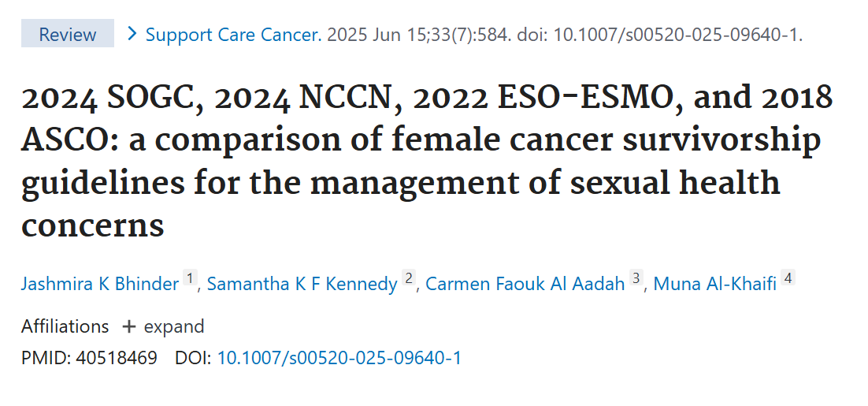868x406 pixels.
Task: Open author Carmen Faouk Al Aadah's link
Action: pyautogui.click(x=525, y=284)
